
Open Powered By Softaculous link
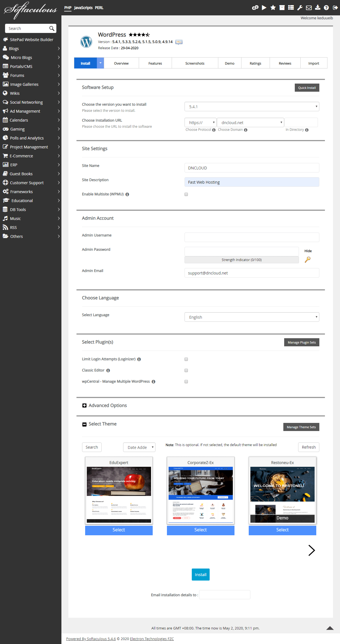(91, 639)
